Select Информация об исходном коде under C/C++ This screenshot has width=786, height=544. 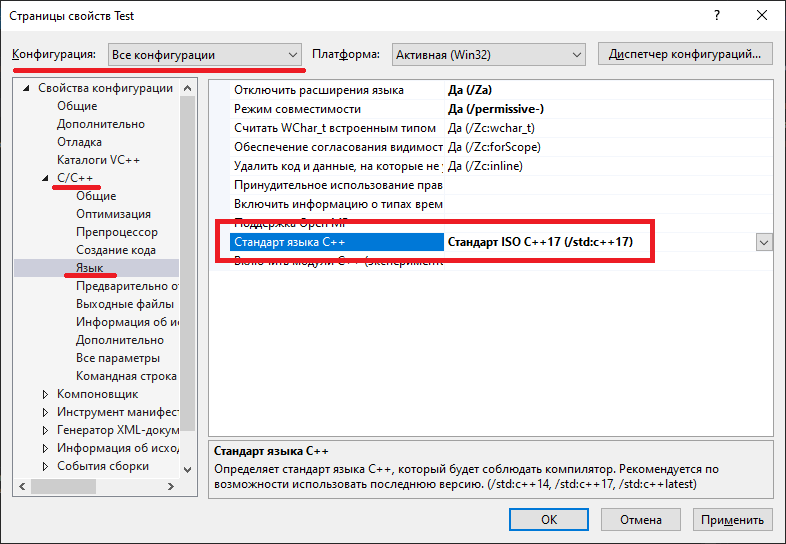pos(127,322)
